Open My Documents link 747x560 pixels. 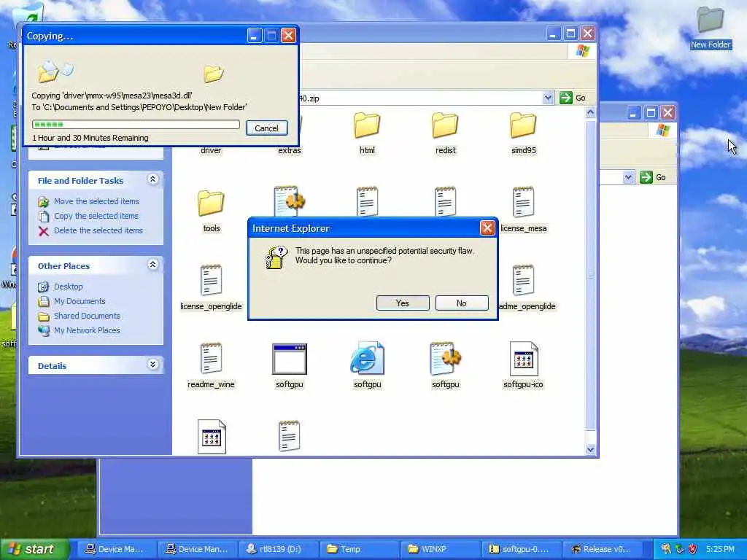(x=80, y=301)
